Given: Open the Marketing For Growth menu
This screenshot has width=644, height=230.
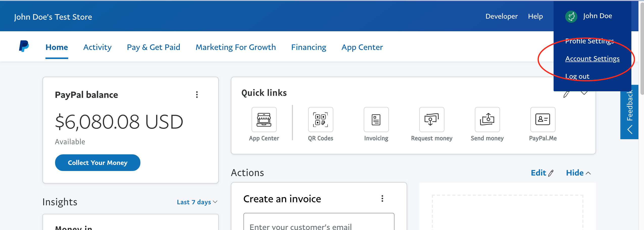Looking at the screenshot, I should click(x=235, y=47).
